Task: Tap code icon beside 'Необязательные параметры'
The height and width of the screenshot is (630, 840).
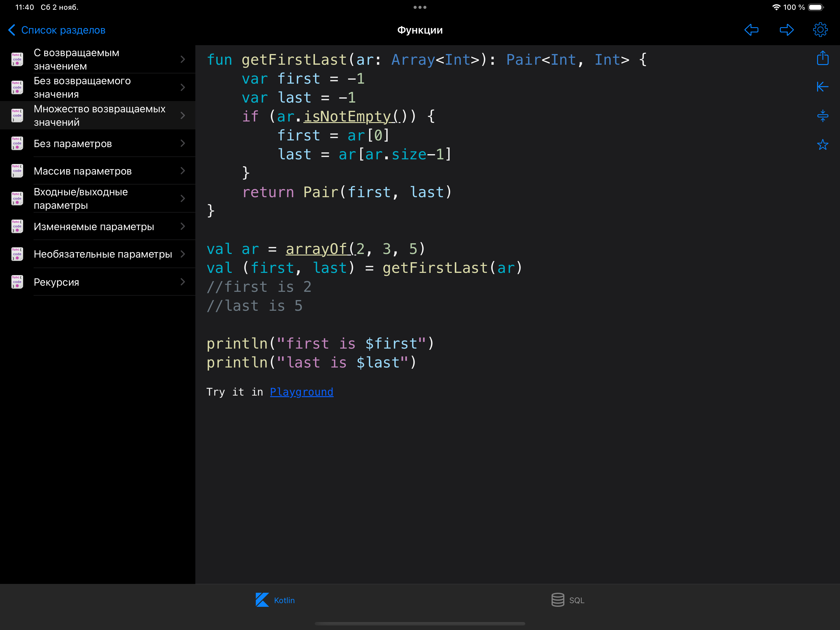Action: click(x=17, y=254)
